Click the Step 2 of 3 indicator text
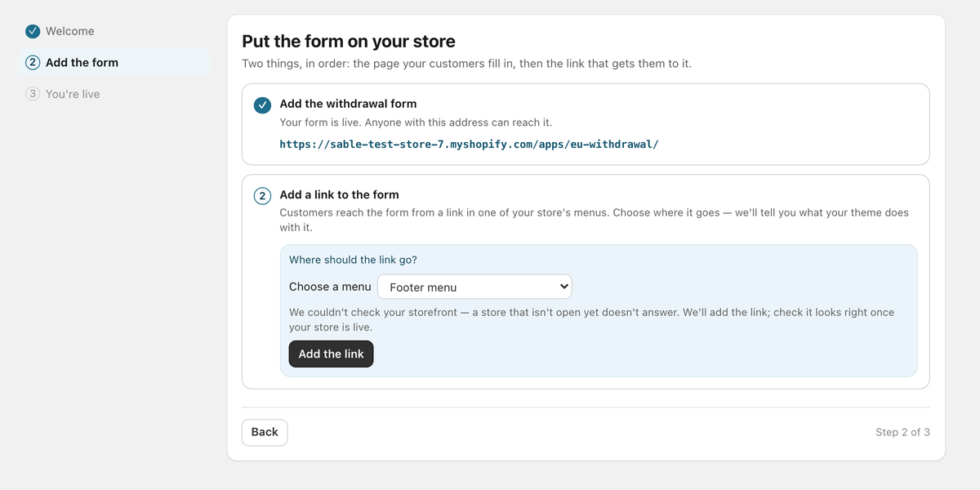 [x=902, y=432]
